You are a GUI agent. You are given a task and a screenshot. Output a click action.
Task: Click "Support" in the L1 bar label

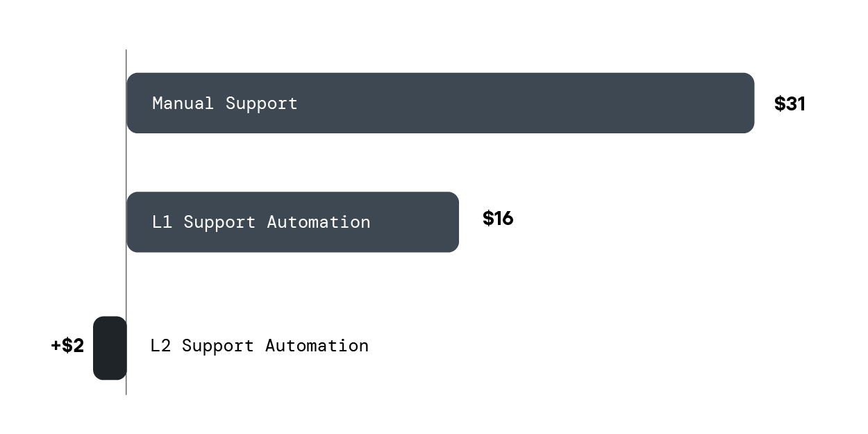[x=219, y=223]
